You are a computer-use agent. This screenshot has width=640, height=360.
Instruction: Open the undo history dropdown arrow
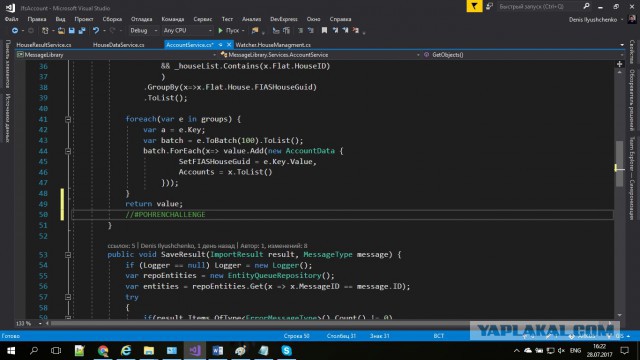coord(104,31)
